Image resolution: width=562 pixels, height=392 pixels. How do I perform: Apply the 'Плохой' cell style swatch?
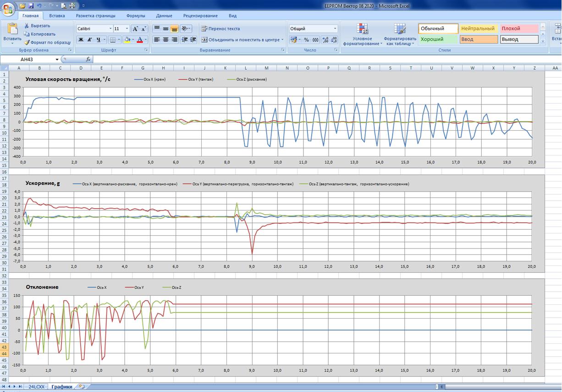[519, 28]
